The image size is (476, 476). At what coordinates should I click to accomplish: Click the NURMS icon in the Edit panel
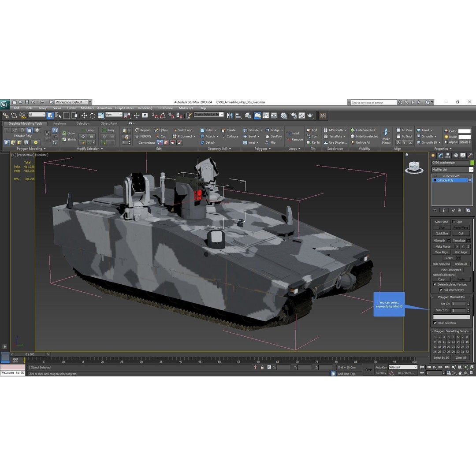coord(138,136)
